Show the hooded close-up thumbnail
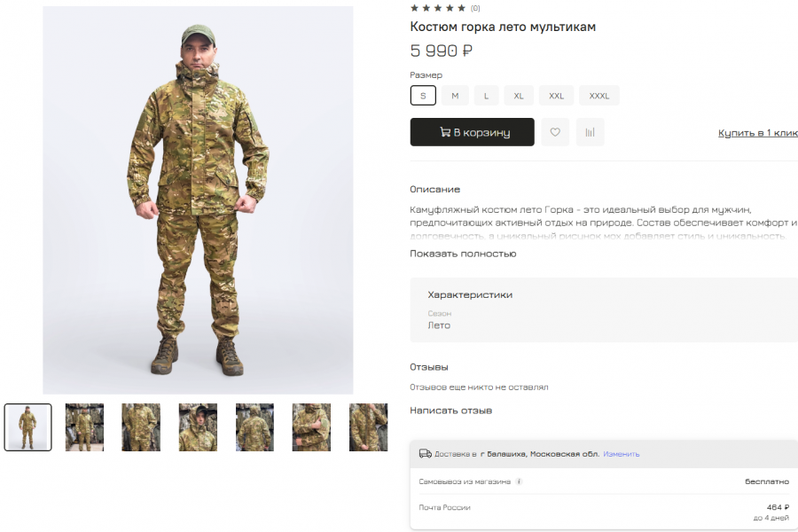Viewport: 798px width, 532px height. [198, 427]
